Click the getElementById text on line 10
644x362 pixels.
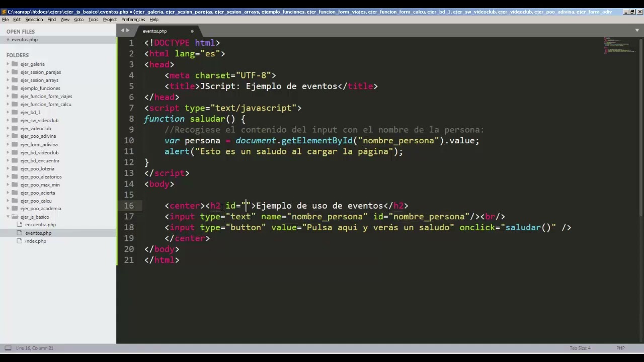[x=317, y=141]
